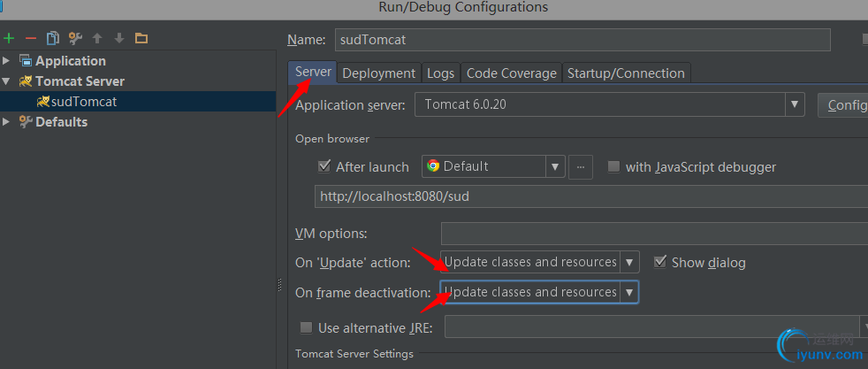Viewport: 868px width, 369px height.
Task: Open edit defaults wrench icon
Action: [75, 38]
